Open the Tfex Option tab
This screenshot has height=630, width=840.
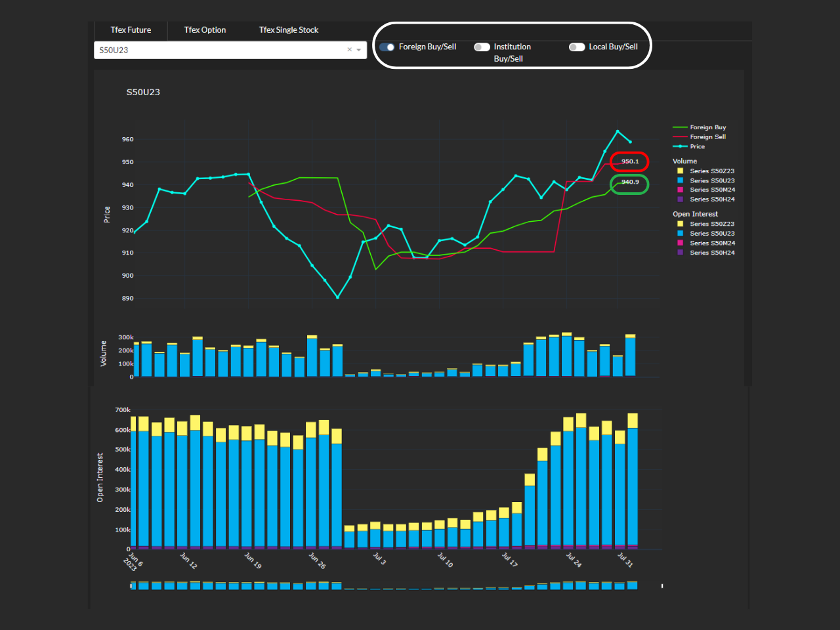click(x=205, y=30)
